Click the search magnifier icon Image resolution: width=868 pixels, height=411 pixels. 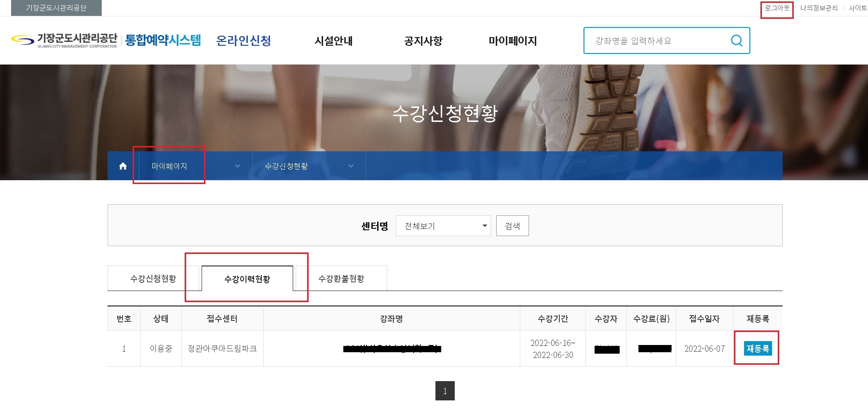736,40
